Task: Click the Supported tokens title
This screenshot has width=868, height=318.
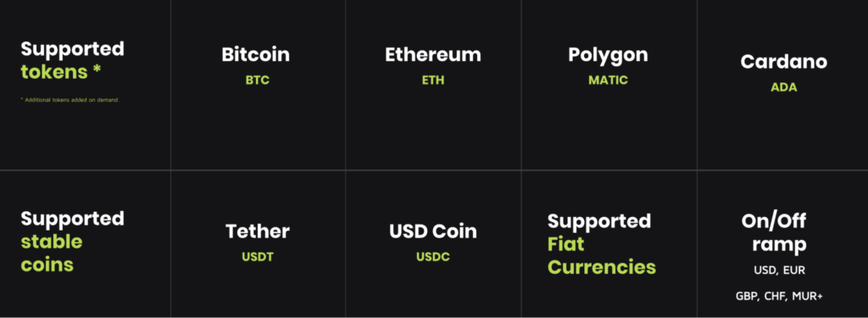Action: point(73,60)
